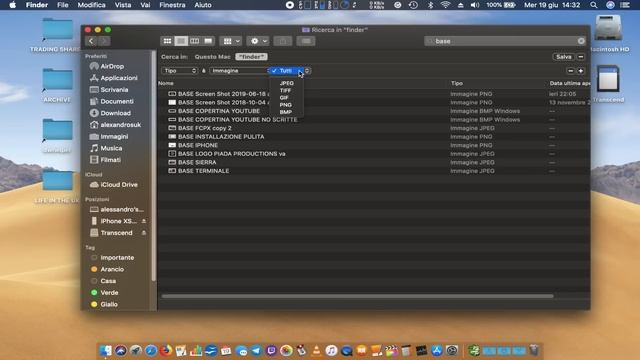Click the search field containing 'base'
640x360 pixels.
tap(504, 41)
